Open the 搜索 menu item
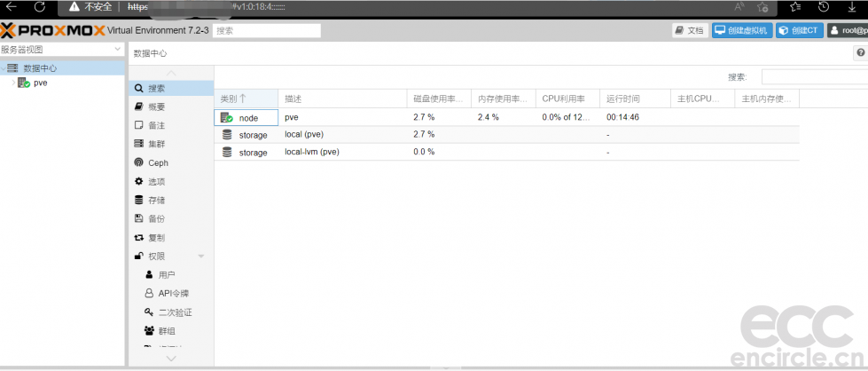This screenshot has width=868, height=371. click(x=171, y=88)
